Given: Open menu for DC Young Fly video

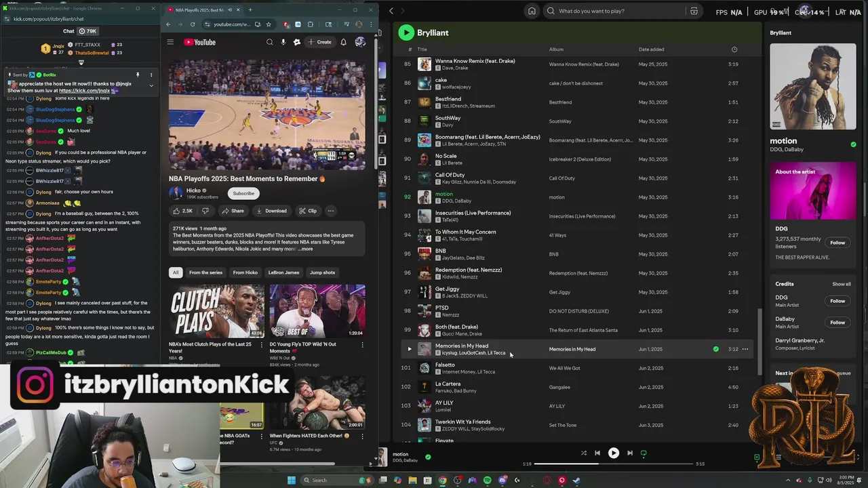Looking at the screenshot, I should pos(362,345).
